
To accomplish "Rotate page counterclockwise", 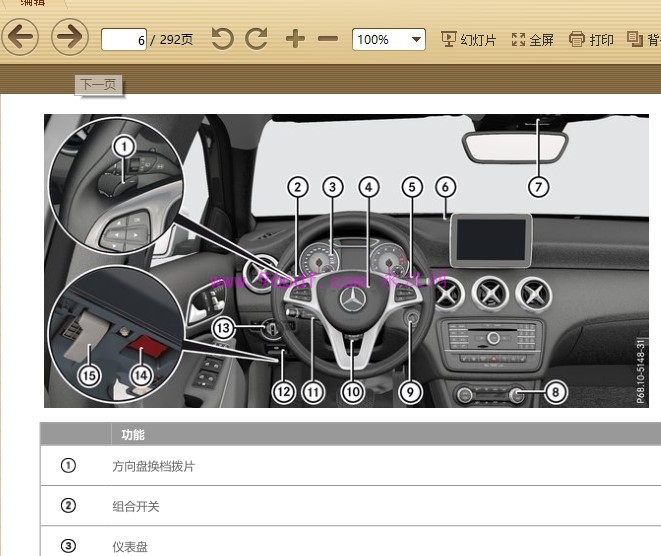I will tap(222, 39).
